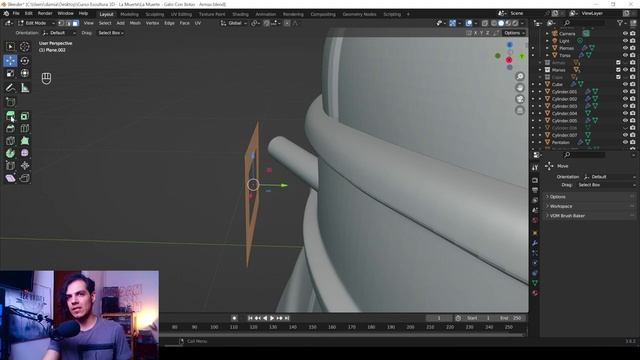Switch to Modeling workspace tab
The image size is (640, 360).
point(129,14)
